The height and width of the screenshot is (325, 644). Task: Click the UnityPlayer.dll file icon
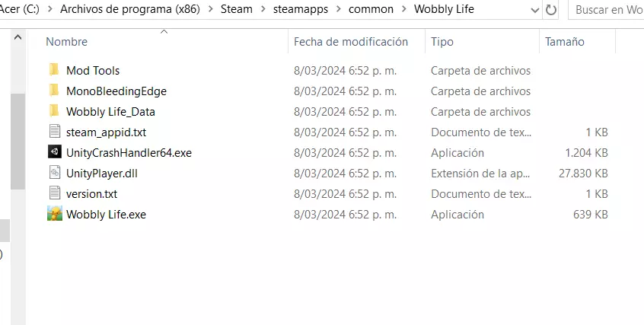(54, 173)
